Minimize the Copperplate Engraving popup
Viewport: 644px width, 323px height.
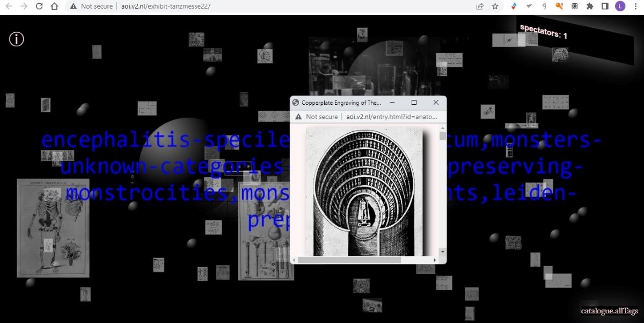point(392,103)
